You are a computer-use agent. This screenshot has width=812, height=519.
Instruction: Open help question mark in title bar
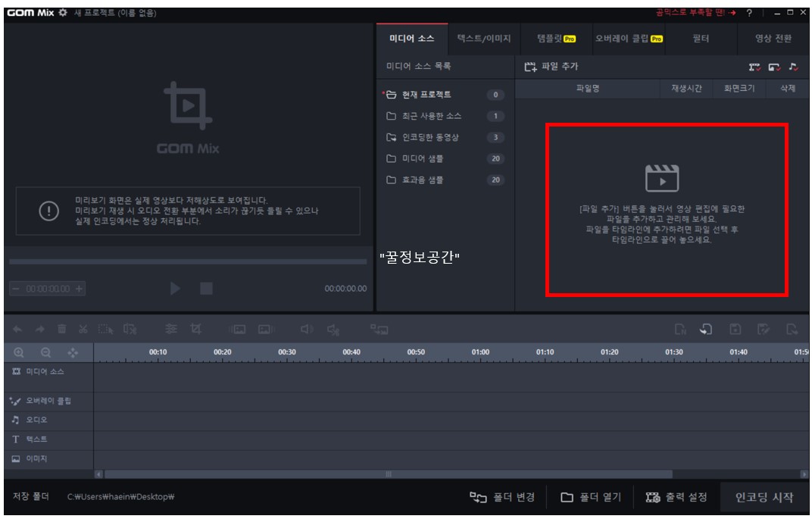[x=749, y=13]
